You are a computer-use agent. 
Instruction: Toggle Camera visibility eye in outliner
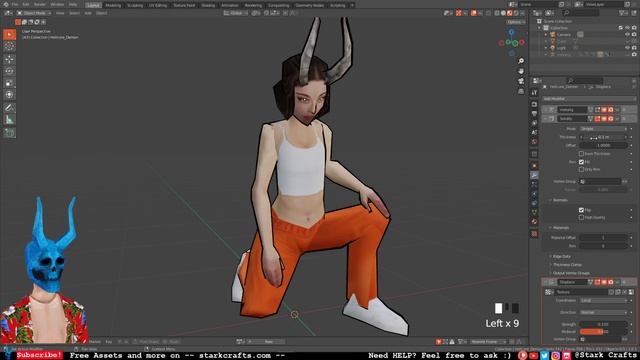(627, 35)
